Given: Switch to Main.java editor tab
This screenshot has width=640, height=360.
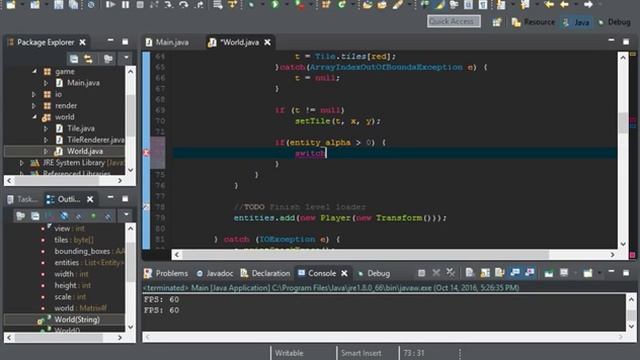Looking at the screenshot, I should coord(167,42).
